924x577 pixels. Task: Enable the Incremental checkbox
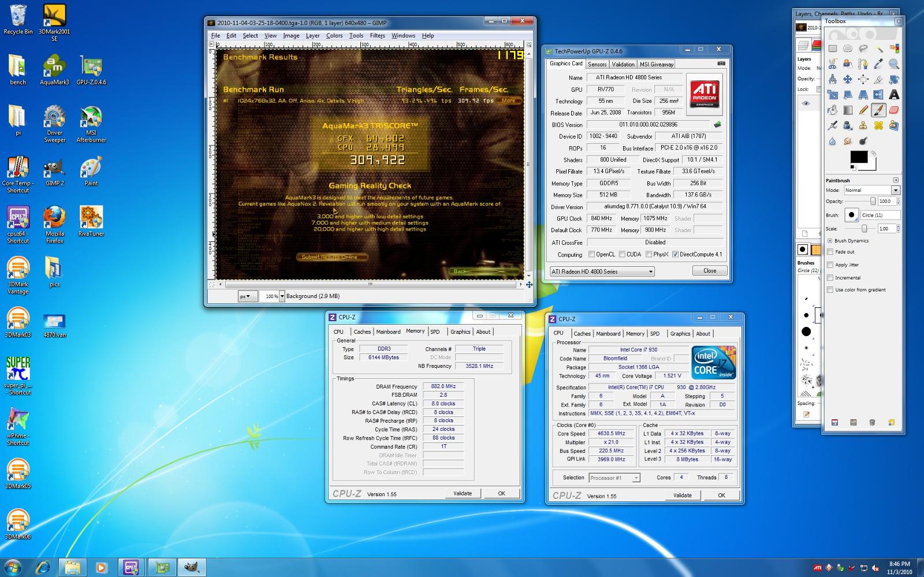830,277
